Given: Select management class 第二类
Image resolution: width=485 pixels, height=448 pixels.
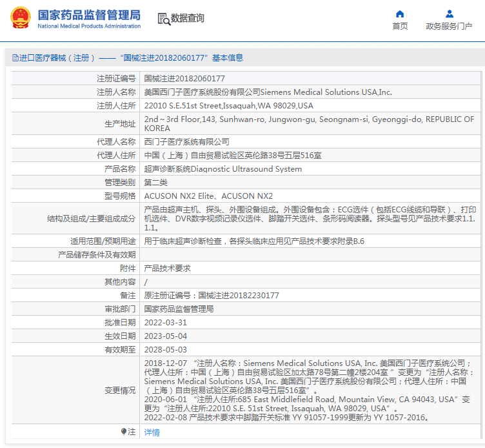Looking at the screenshot, I should pyautogui.click(x=155, y=183).
